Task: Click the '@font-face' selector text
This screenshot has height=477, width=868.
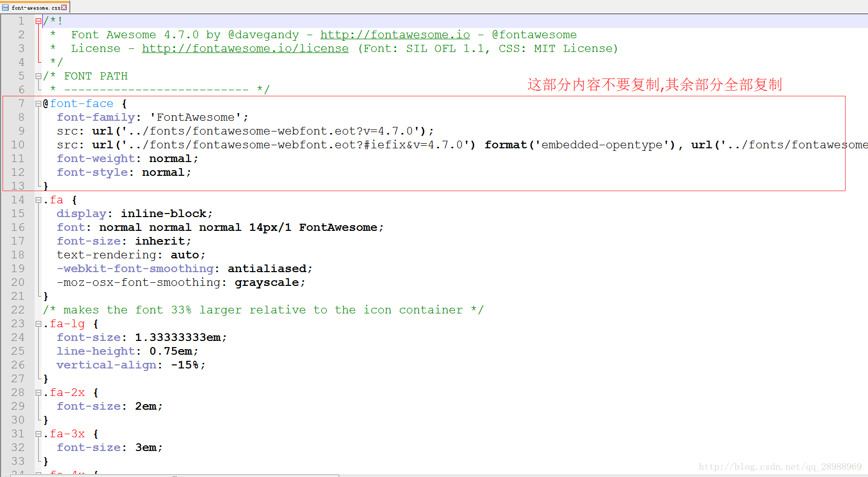Action: coord(78,103)
